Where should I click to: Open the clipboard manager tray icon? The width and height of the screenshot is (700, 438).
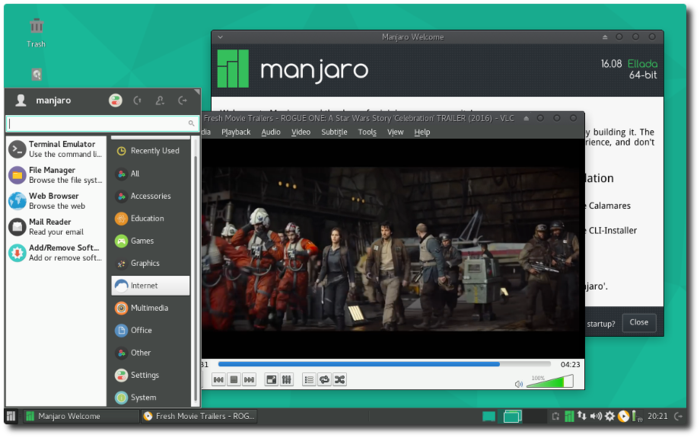pos(555,417)
